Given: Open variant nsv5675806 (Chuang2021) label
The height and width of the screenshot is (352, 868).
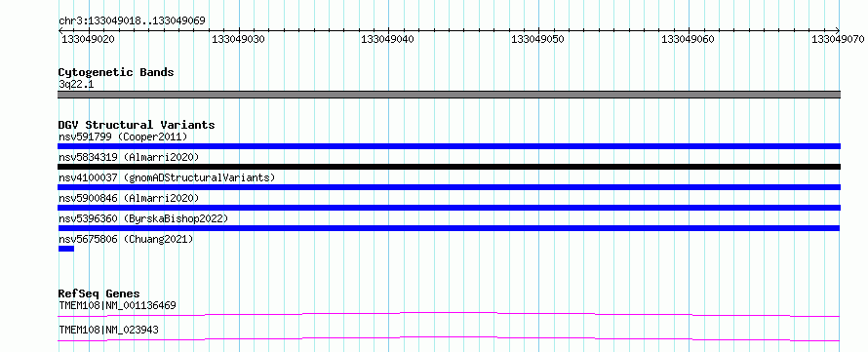Looking at the screenshot, I should [x=126, y=239].
